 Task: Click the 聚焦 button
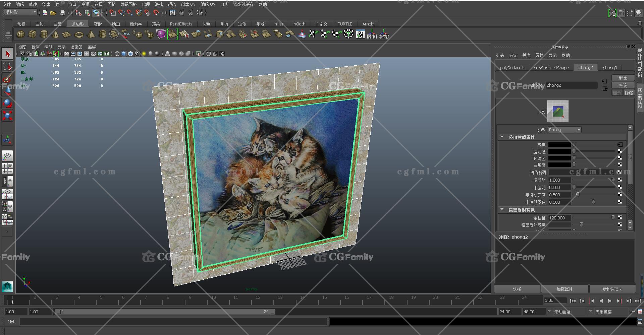click(x=623, y=78)
